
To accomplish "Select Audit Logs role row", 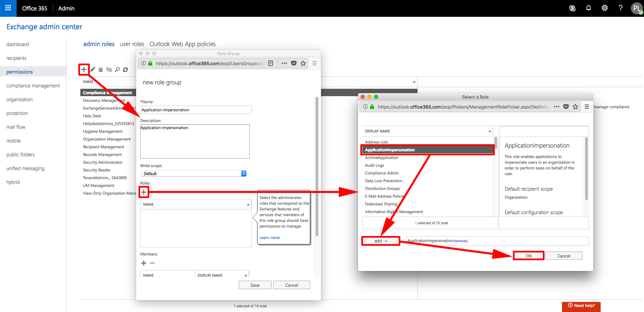I will [x=428, y=165].
